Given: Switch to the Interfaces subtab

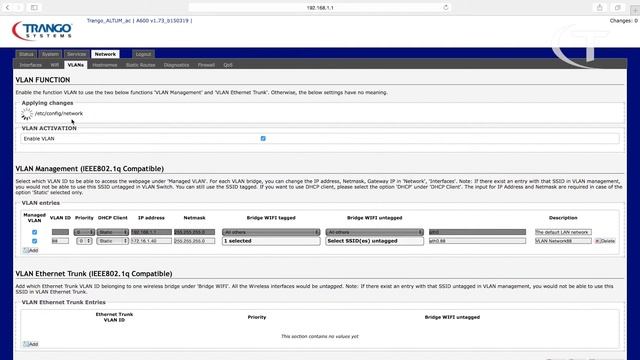Looking at the screenshot, I should coord(31,65).
